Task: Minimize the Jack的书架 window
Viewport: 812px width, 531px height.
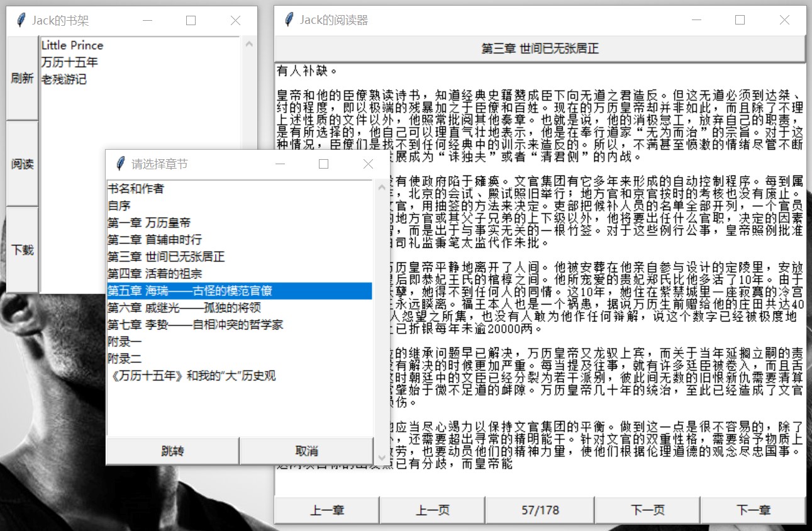Action: (148, 21)
